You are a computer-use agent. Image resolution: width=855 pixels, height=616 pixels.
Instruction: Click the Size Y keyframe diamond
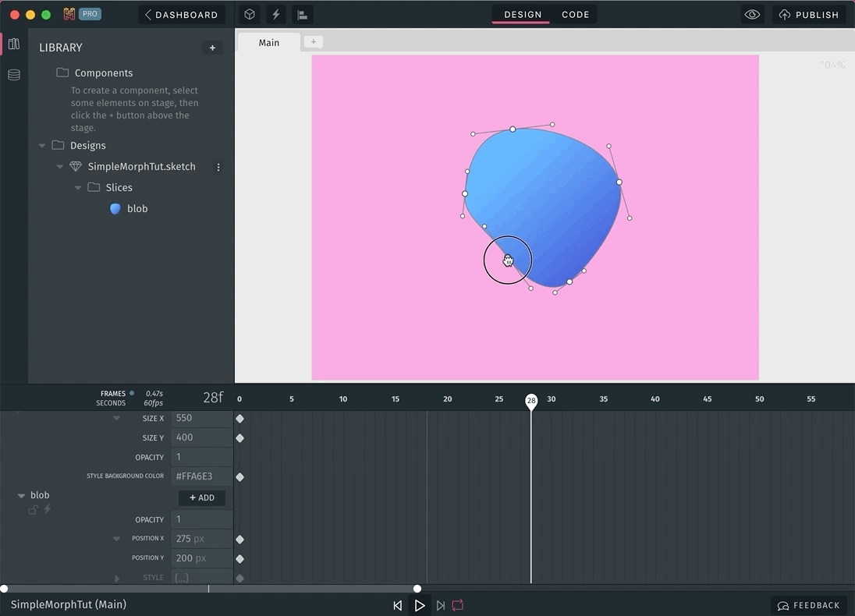240,438
